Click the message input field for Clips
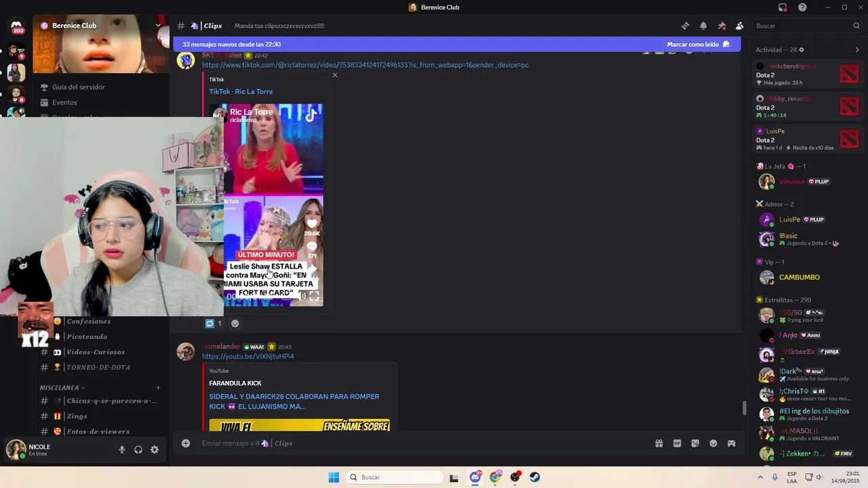Screen dimensions: 868x488 pos(424,443)
